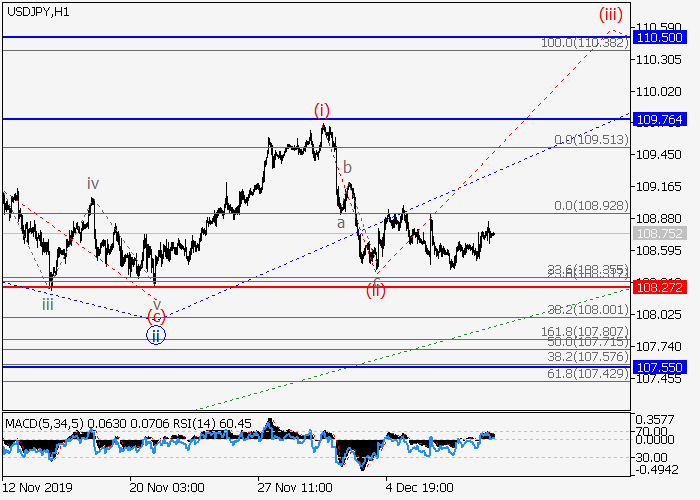Click the USDJPY,H1 chart title
The width and height of the screenshot is (700, 500).
pos(36,11)
